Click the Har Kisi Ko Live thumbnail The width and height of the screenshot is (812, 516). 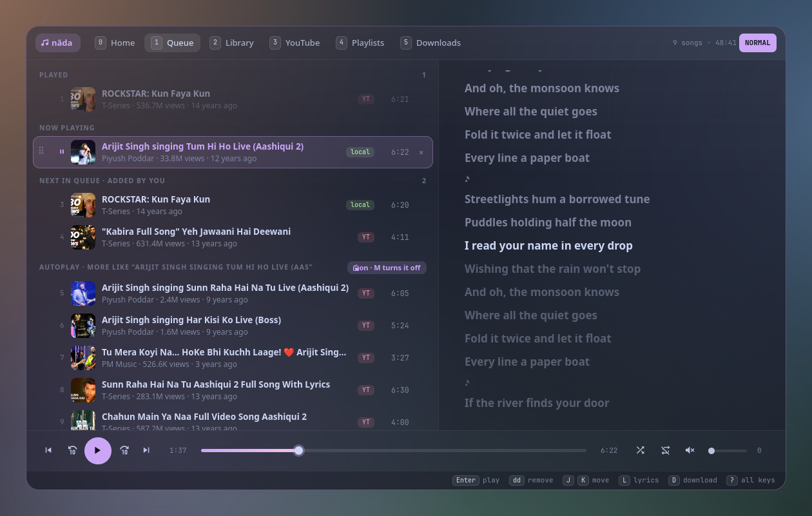[83, 326]
